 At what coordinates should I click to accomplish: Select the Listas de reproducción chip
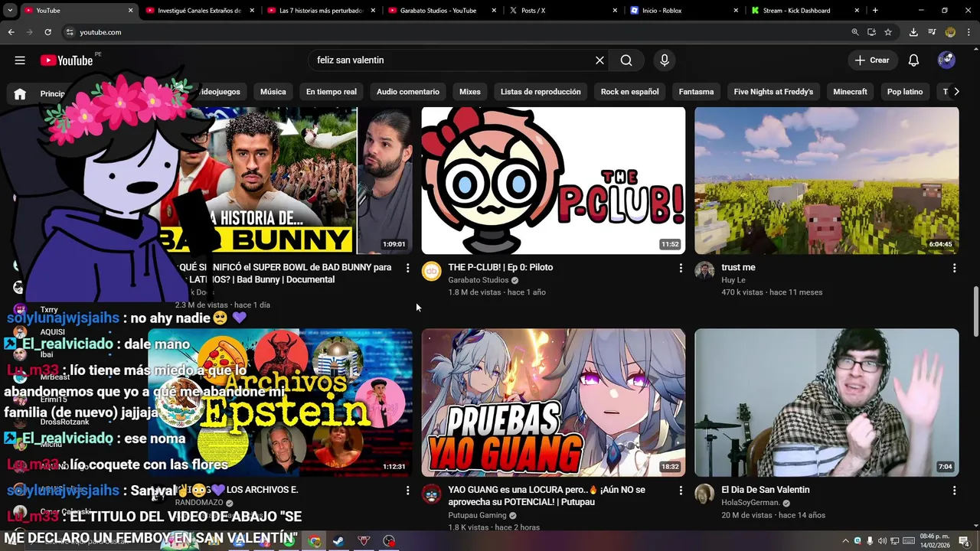(x=541, y=92)
